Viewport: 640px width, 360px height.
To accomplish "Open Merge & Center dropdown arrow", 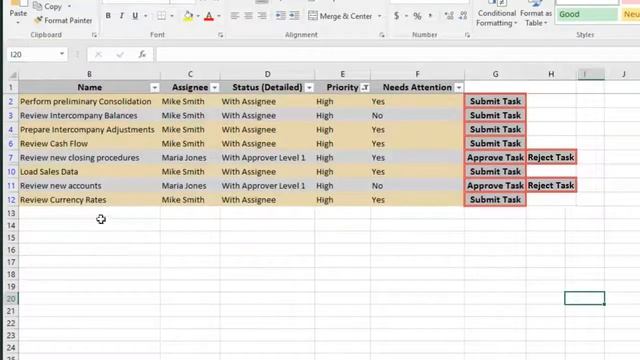I will coord(380,16).
